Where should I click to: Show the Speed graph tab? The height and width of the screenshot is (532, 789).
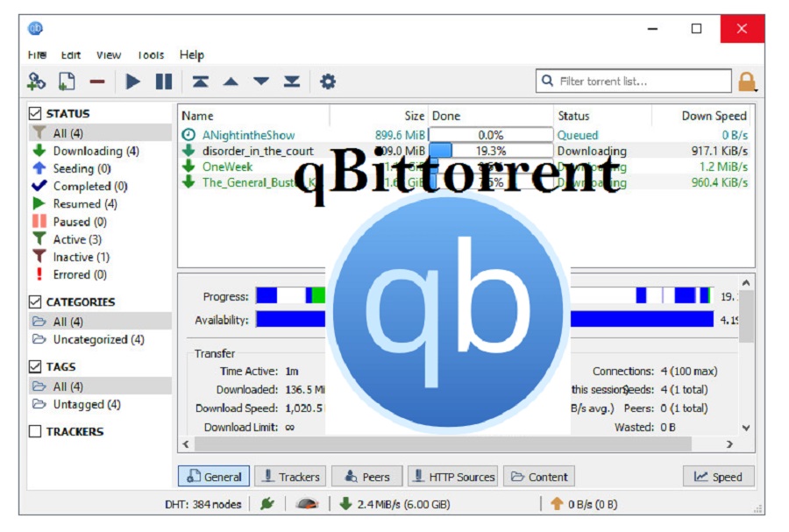tap(718, 476)
